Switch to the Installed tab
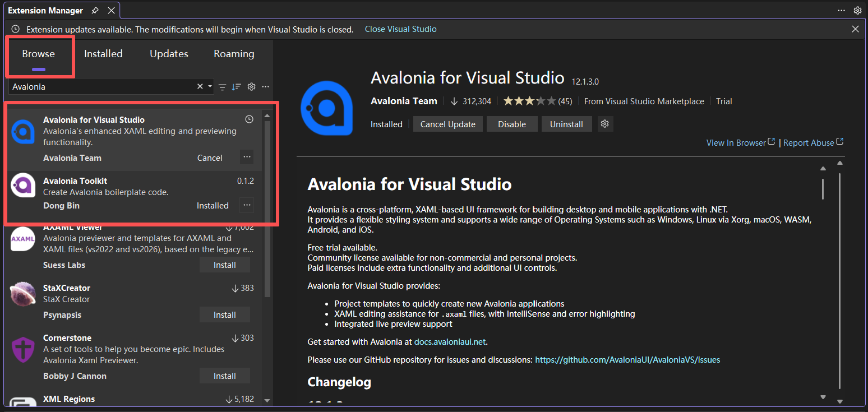Viewport: 868px width, 412px height. point(103,54)
